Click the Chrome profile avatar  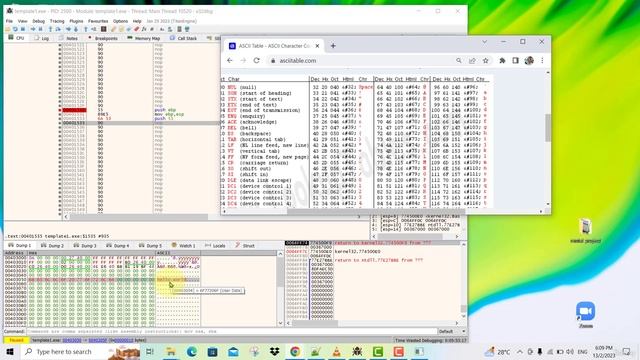[x=529, y=60]
